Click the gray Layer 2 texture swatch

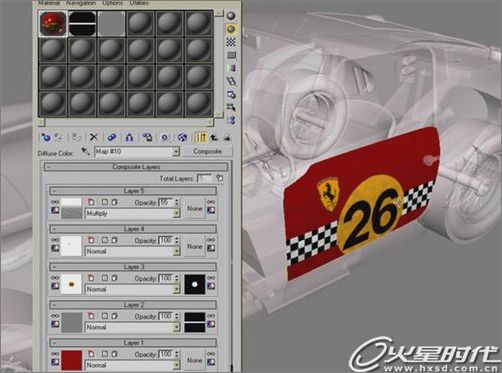(x=71, y=322)
